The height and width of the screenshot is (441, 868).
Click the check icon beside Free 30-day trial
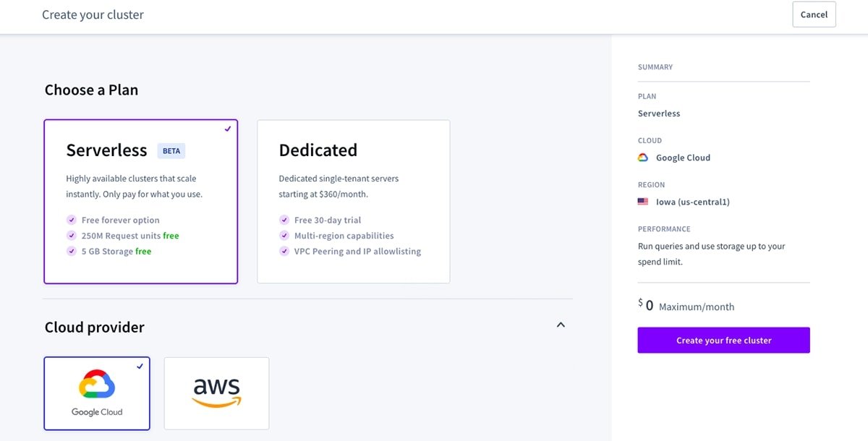(x=284, y=220)
